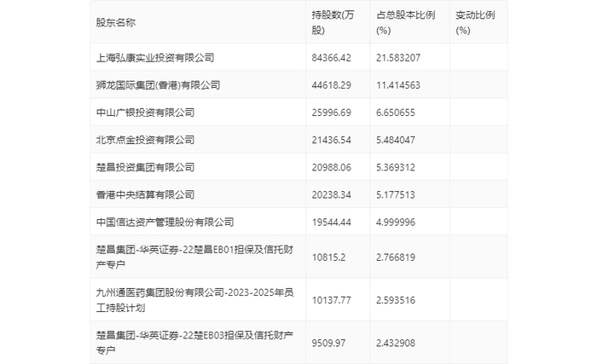This screenshot has width=597, height=364.
Task: Click the 持股数(万股) column header
Action: tap(333, 22)
